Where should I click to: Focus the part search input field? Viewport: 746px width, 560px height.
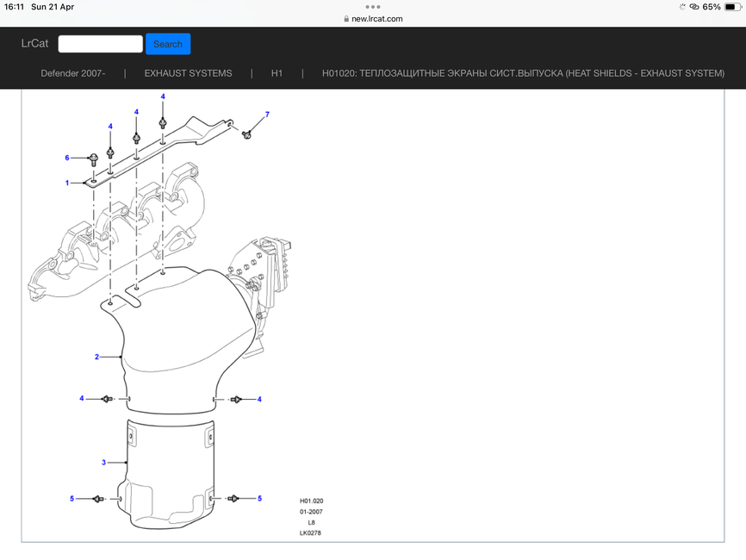pos(101,44)
